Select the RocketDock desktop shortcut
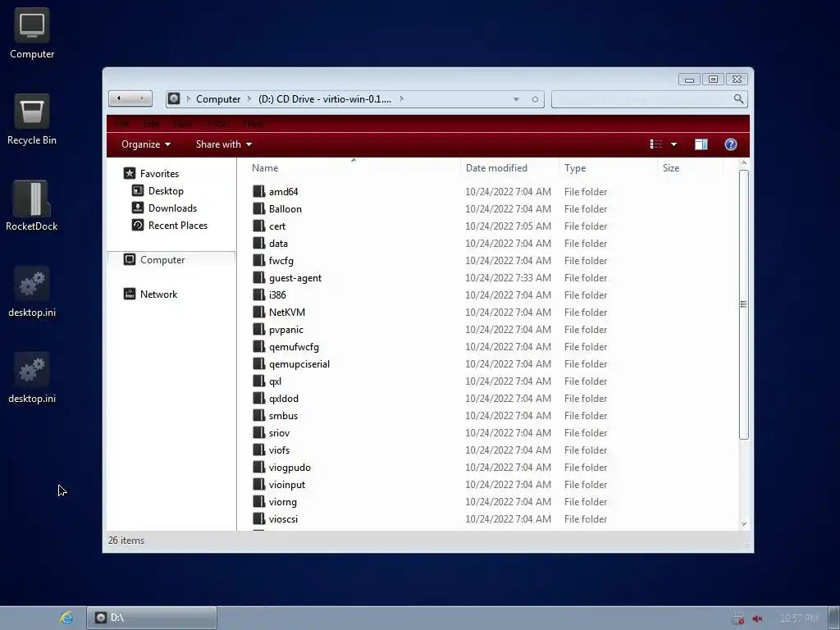This screenshot has width=840, height=630. pyautogui.click(x=32, y=206)
